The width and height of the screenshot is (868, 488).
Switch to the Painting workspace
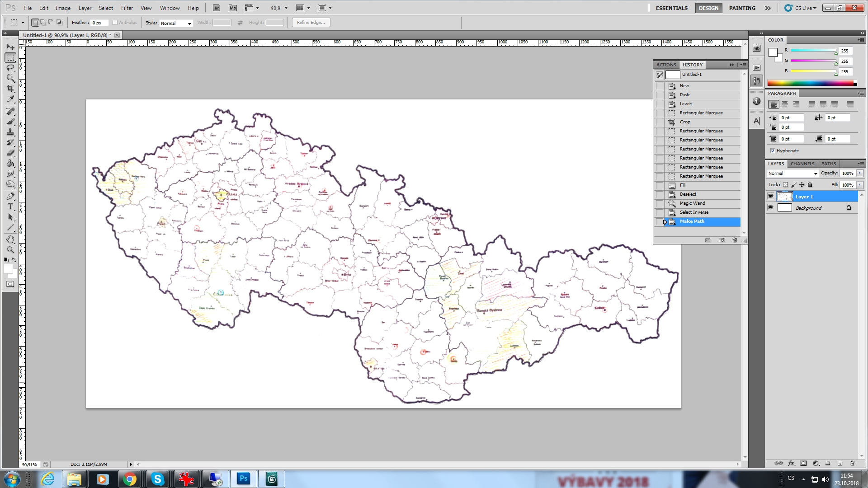tap(742, 8)
